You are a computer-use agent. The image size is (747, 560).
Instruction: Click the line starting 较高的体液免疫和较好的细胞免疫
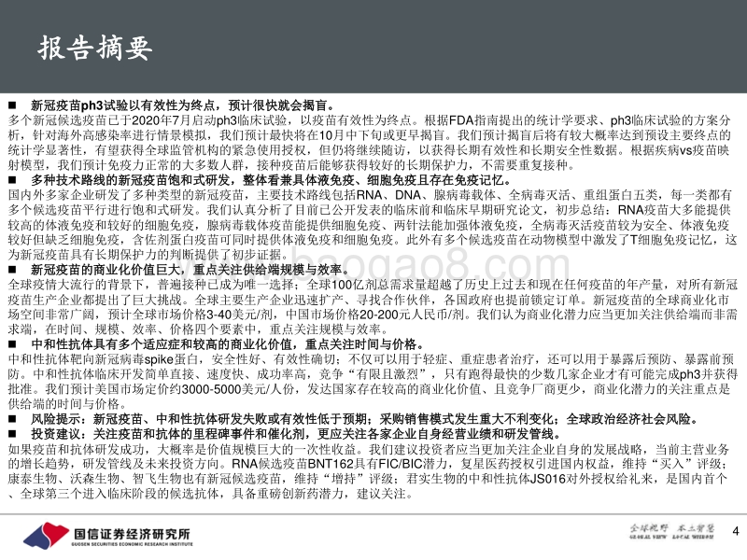click(x=369, y=225)
